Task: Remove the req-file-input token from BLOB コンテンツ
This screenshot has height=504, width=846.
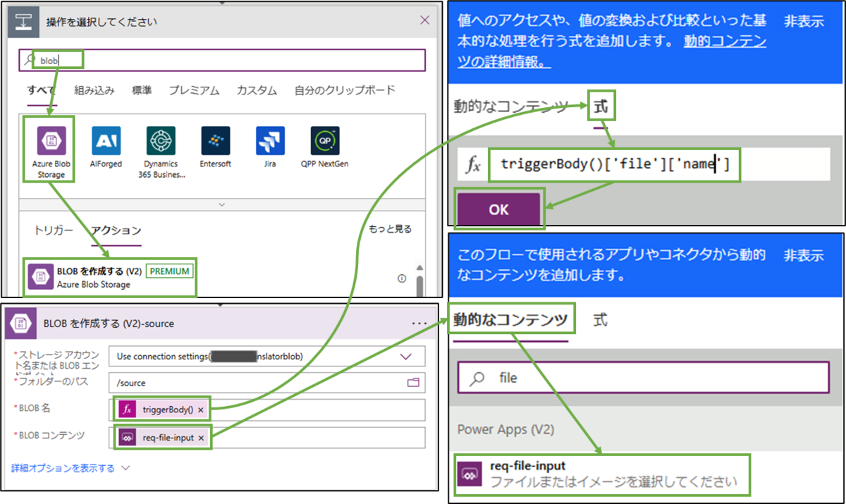Action: coord(201,438)
